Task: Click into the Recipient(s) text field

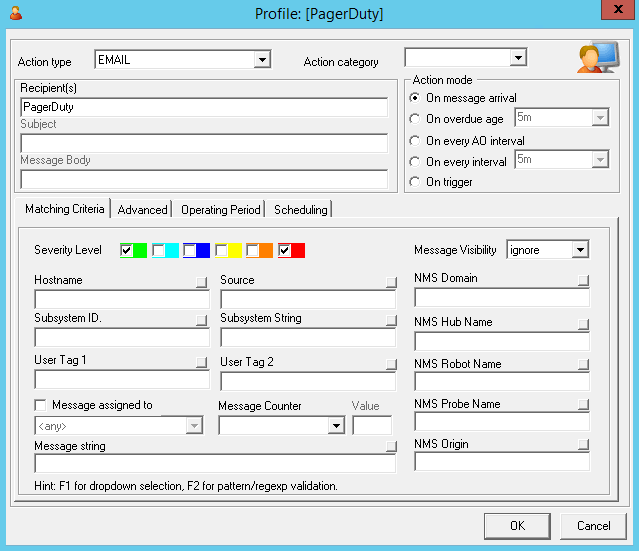Action: tap(203, 106)
